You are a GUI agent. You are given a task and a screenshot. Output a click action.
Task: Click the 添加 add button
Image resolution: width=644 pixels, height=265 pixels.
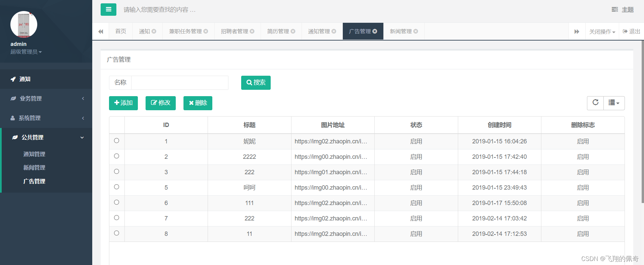click(123, 103)
